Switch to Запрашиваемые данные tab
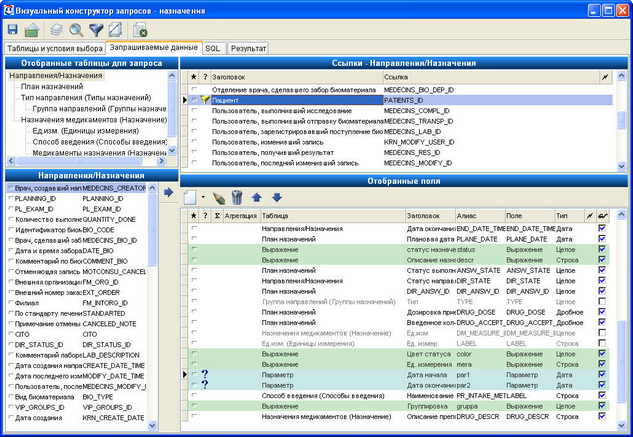The height and width of the screenshot is (437, 633). pyautogui.click(x=154, y=47)
